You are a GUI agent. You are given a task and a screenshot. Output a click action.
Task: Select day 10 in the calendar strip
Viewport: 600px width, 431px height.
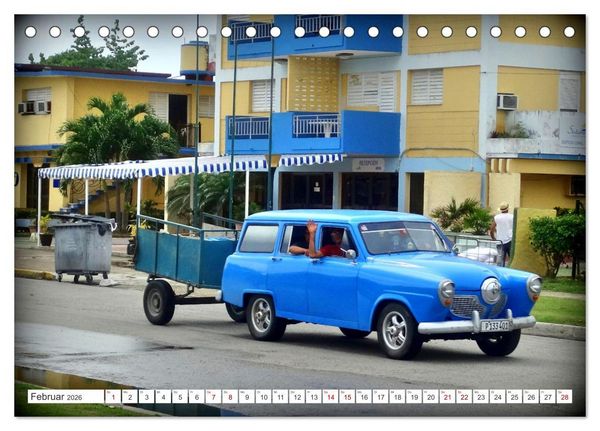264,397
